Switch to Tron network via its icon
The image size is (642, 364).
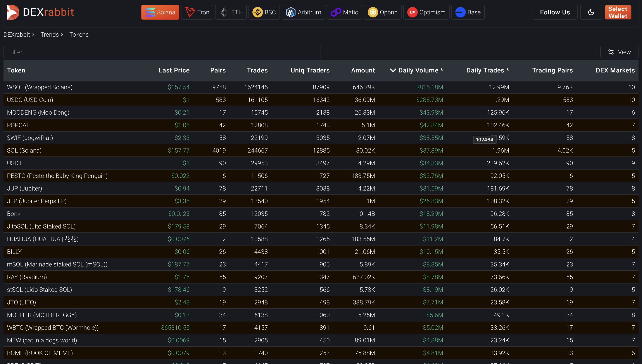(190, 12)
